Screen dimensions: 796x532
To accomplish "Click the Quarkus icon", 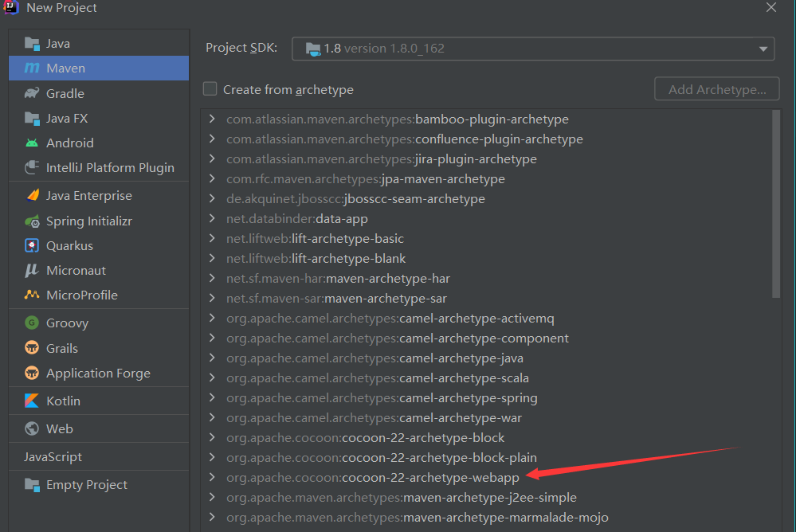I will [32, 246].
